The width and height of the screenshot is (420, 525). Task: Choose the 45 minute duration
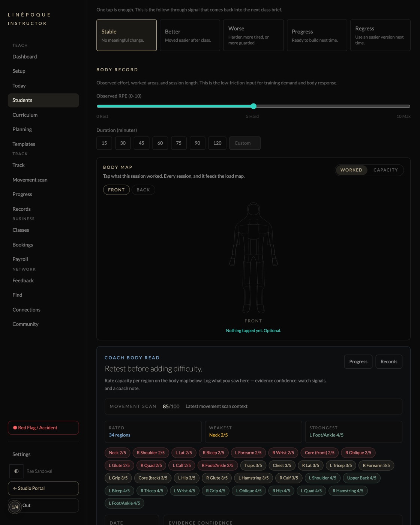click(x=141, y=143)
